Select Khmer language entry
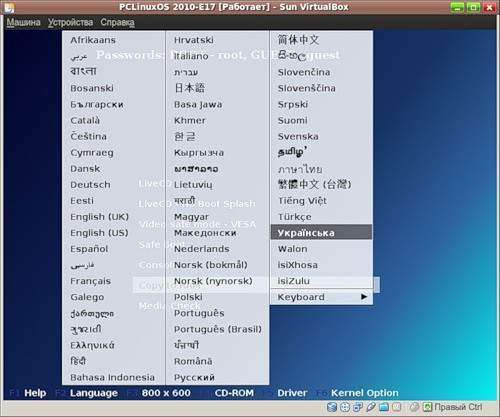 point(190,120)
